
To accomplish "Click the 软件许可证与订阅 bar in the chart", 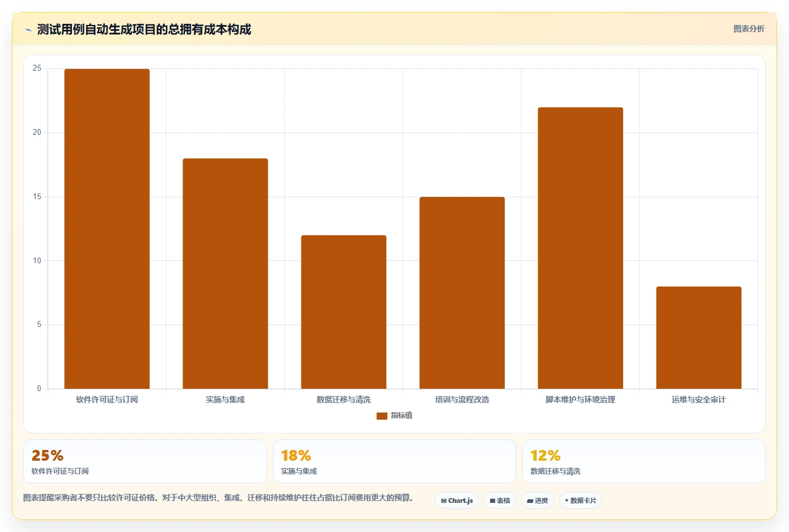I will pos(107,229).
